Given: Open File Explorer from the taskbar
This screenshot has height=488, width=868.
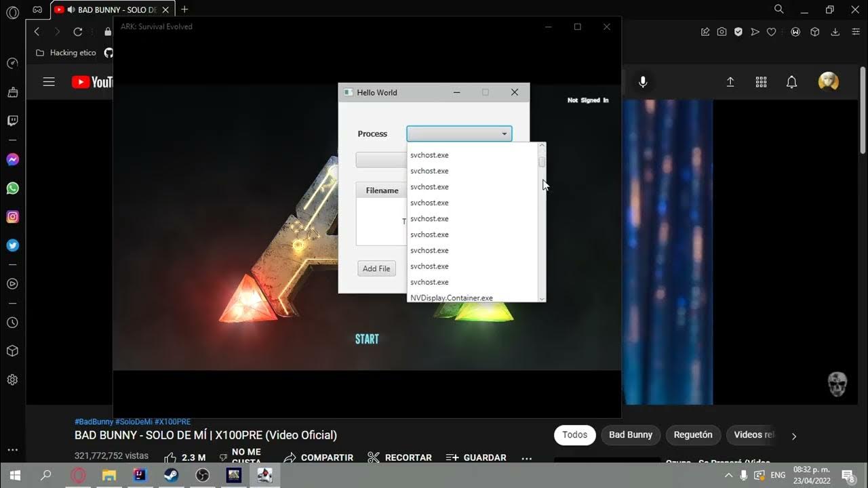Looking at the screenshot, I should coord(108,475).
